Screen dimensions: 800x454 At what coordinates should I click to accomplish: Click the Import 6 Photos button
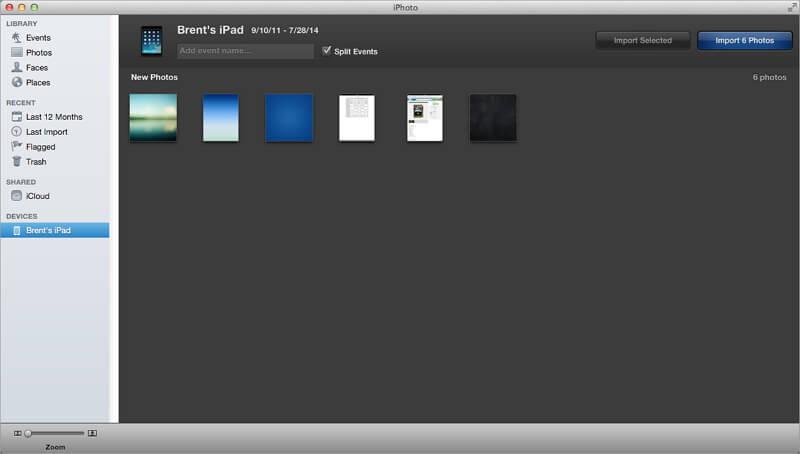[744, 41]
